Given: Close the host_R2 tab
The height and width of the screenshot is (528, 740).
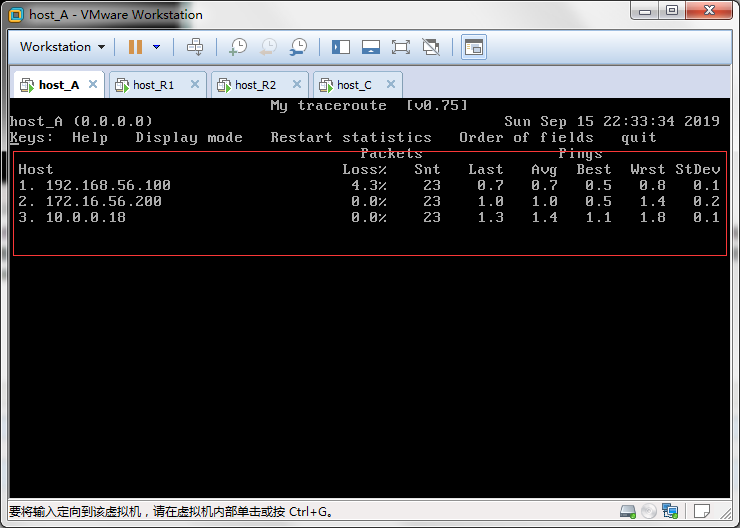Looking at the screenshot, I should coord(296,85).
